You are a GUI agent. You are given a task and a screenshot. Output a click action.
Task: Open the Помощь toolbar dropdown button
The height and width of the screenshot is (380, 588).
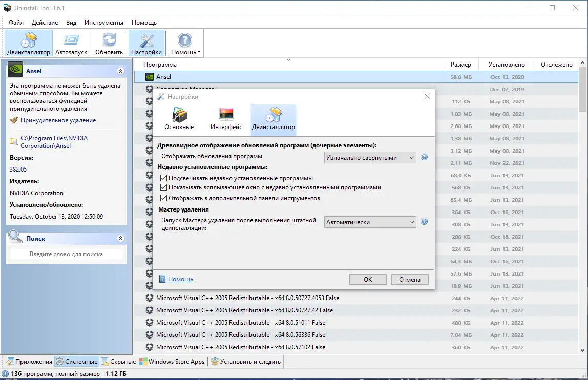185,44
